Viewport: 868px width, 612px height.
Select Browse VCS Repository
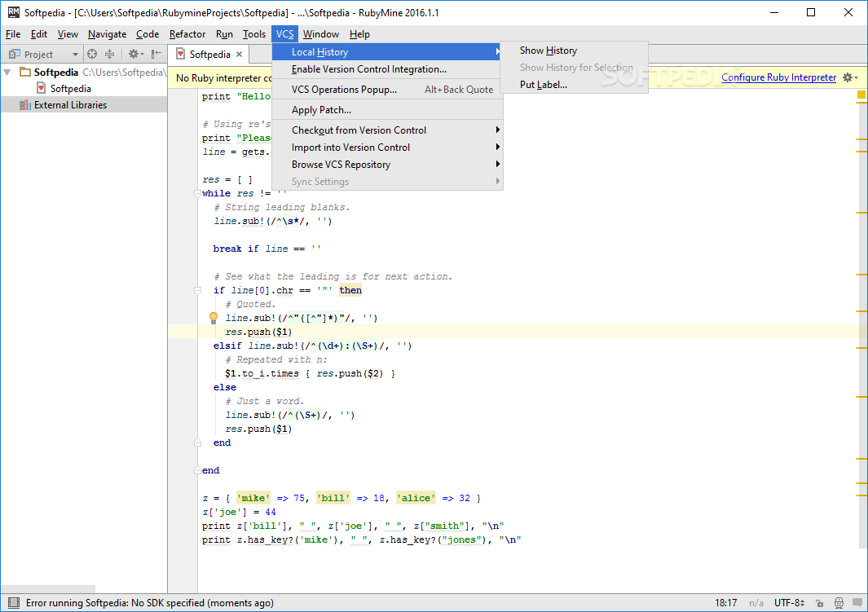[x=387, y=165]
